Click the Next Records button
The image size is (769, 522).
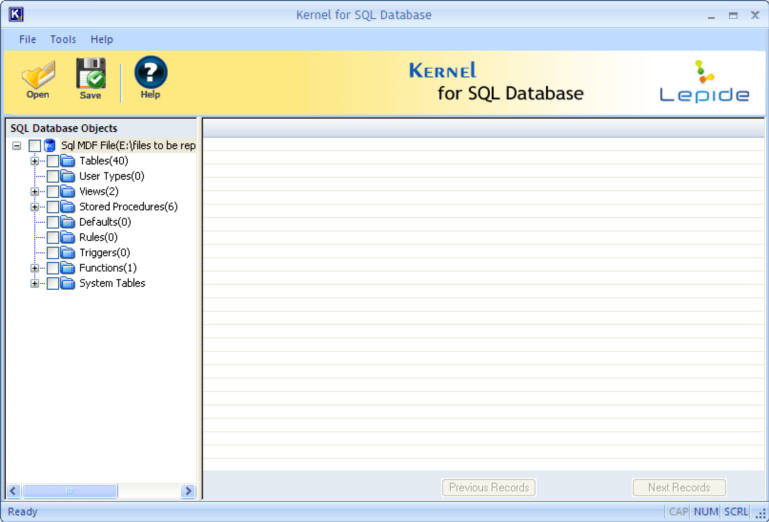(x=679, y=488)
